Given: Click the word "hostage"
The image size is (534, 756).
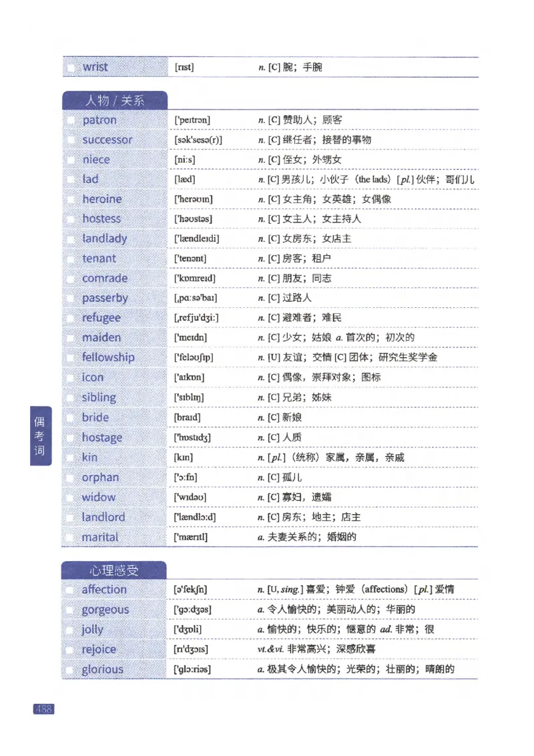Looking at the screenshot, I should (101, 437).
